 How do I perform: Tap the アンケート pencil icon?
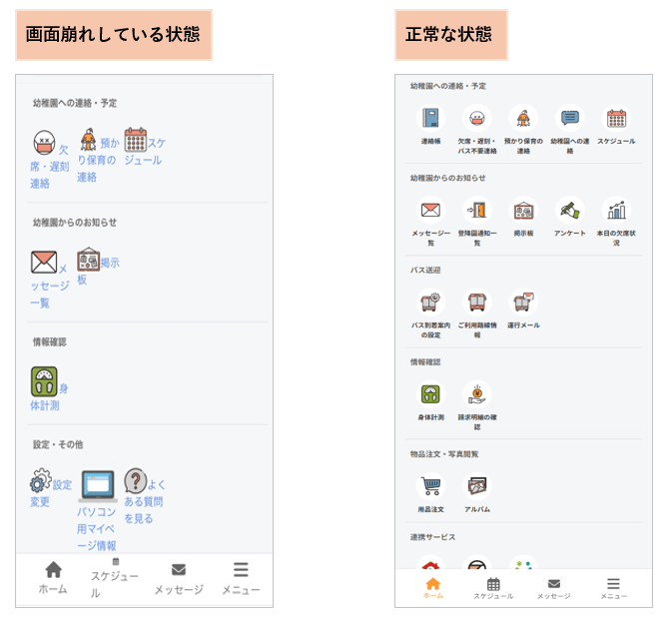569,210
